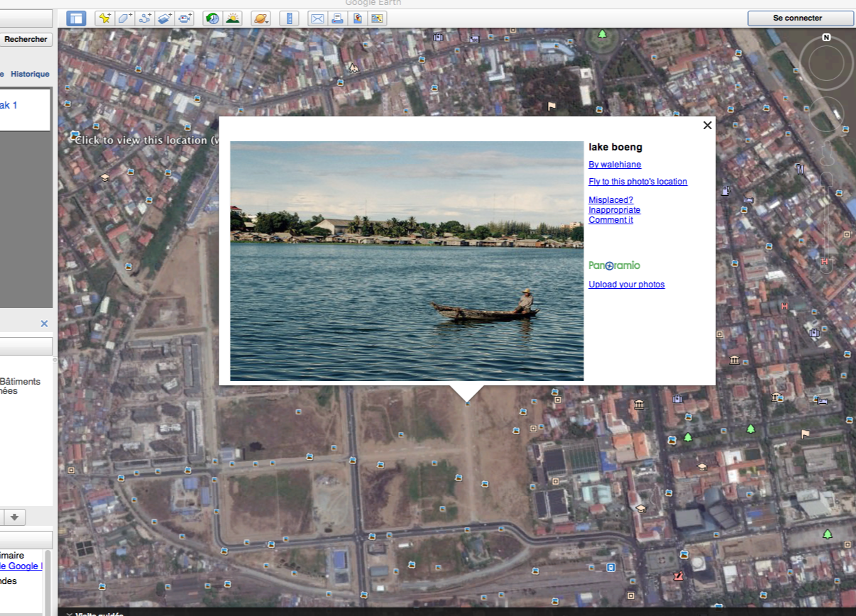Click the Add Image Overlay icon
This screenshot has height=616, width=856.
165,18
